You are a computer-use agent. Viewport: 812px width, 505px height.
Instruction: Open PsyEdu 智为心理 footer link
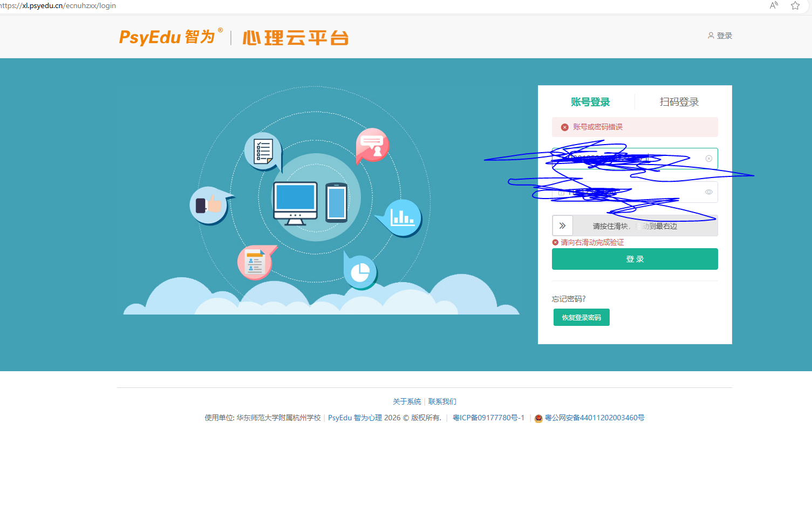coord(355,418)
